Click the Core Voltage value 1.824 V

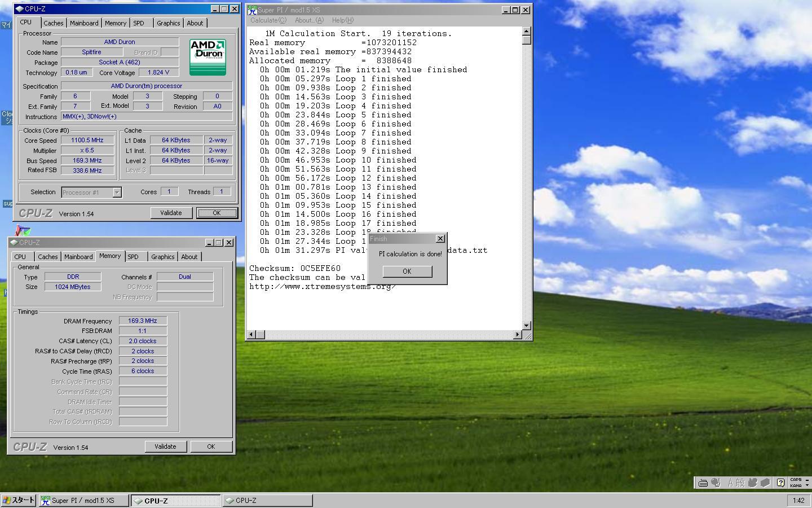(x=158, y=73)
